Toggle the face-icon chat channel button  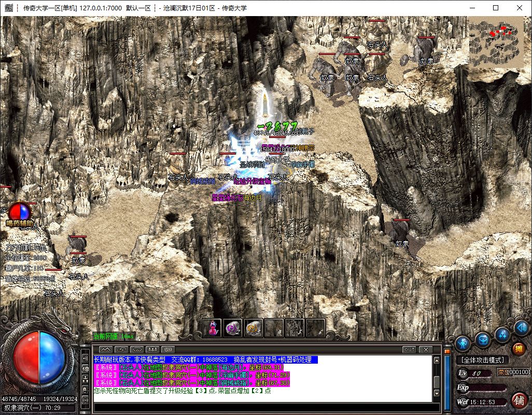pos(85,369)
